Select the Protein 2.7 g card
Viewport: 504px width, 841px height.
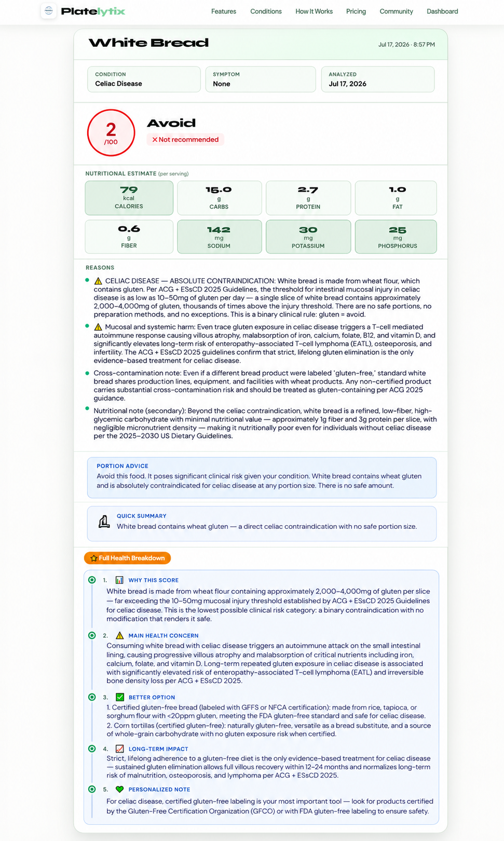pyautogui.click(x=308, y=198)
